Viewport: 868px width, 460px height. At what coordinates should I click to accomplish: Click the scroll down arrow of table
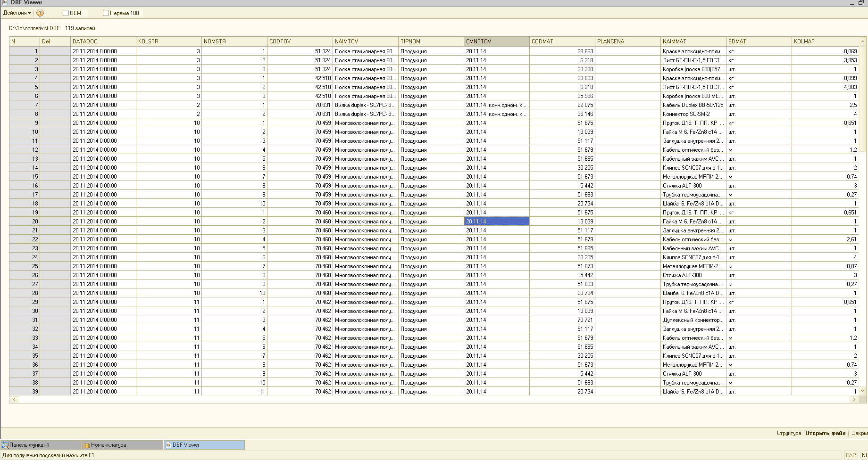click(x=863, y=391)
